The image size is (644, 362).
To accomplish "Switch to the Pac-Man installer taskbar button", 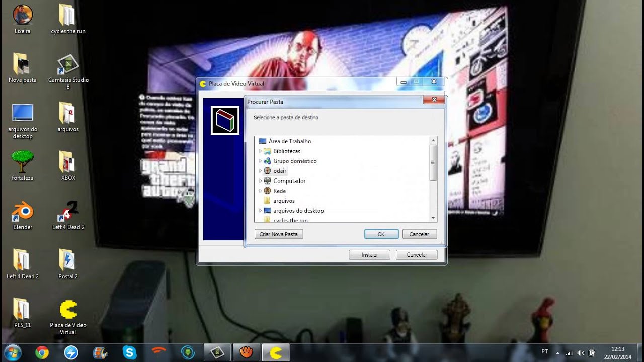I will [275, 352].
